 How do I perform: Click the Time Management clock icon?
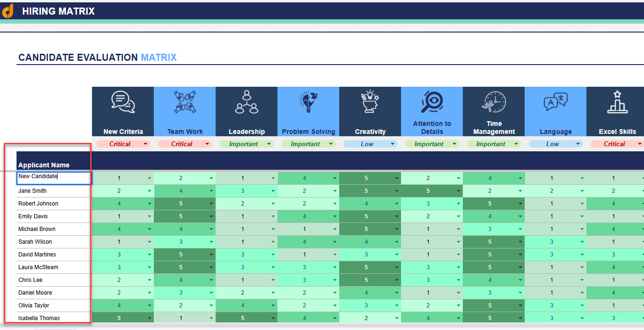point(493,103)
